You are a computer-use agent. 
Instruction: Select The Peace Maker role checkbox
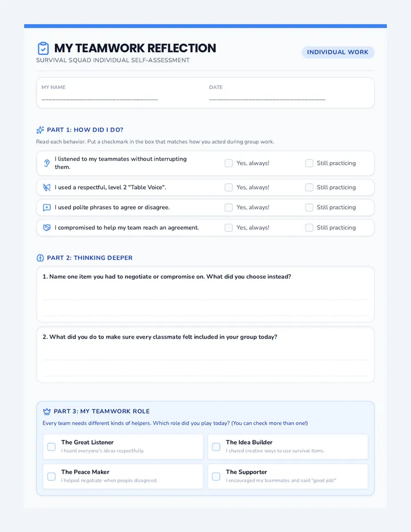pyautogui.click(x=51, y=477)
